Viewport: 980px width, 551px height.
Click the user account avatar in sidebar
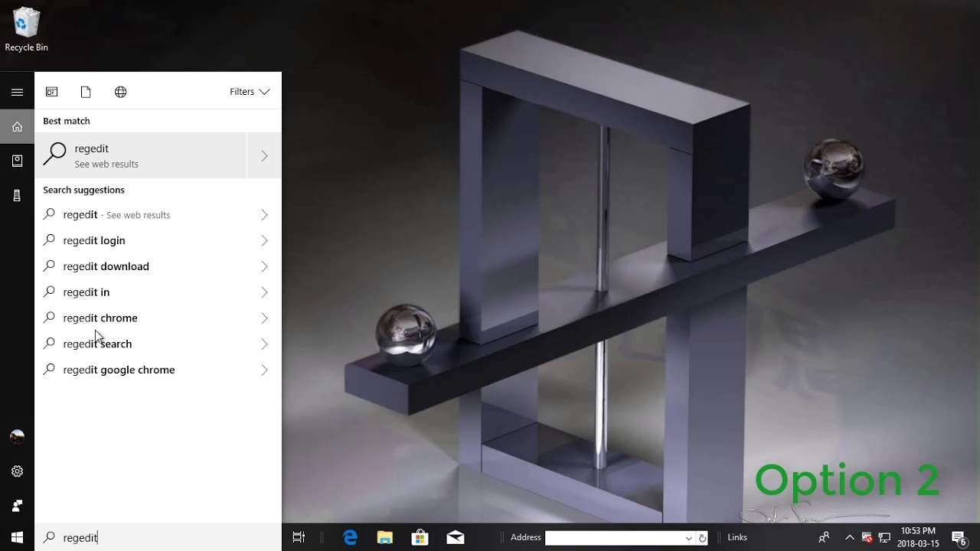(x=17, y=436)
